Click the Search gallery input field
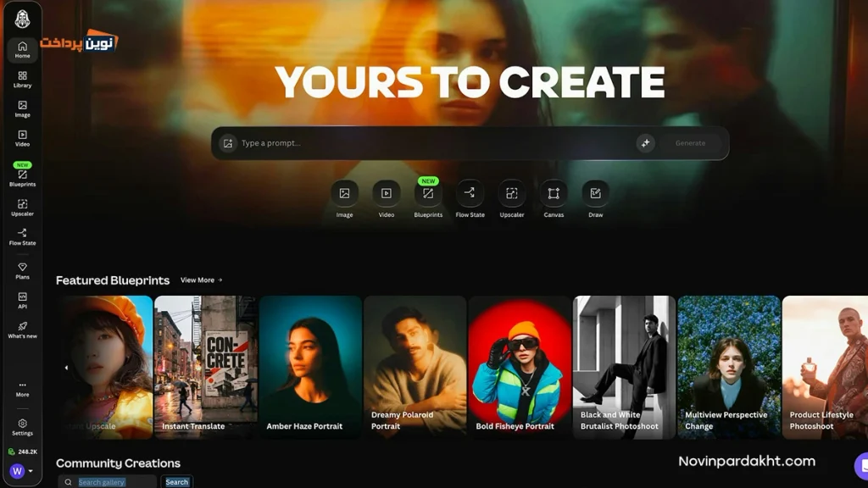Viewport: 868px width, 488px height. (x=108, y=482)
